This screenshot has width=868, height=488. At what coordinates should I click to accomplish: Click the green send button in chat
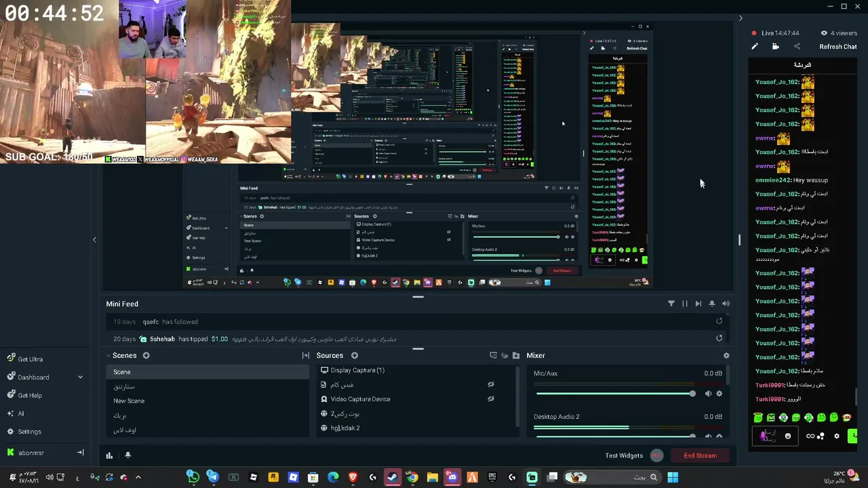coord(852,436)
